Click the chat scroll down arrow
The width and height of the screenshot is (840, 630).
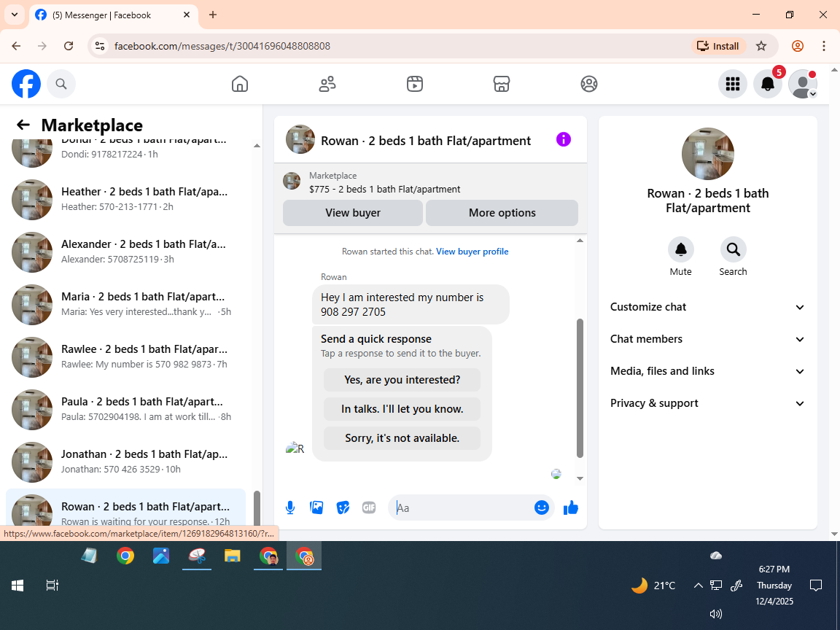(580, 478)
